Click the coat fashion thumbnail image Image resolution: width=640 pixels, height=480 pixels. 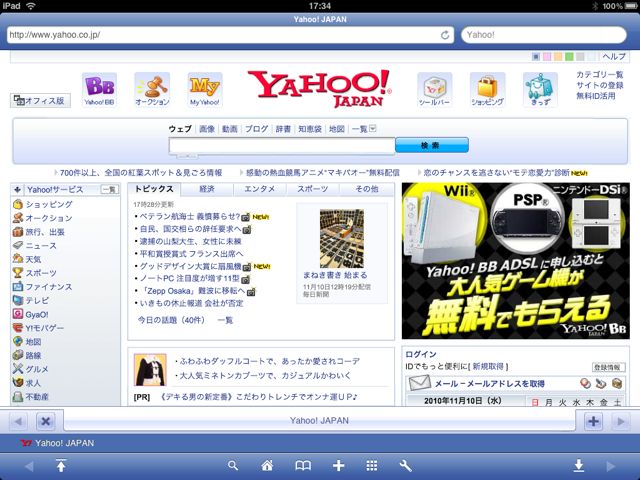click(150, 370)
